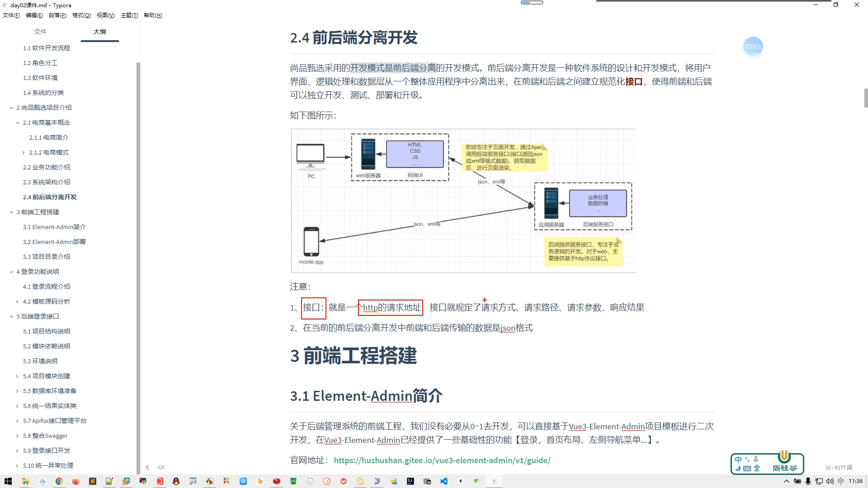Collapse the 4 登录功能说明 outline section
The width and height of the screenshot is (868, 488).
coord(12,272)
